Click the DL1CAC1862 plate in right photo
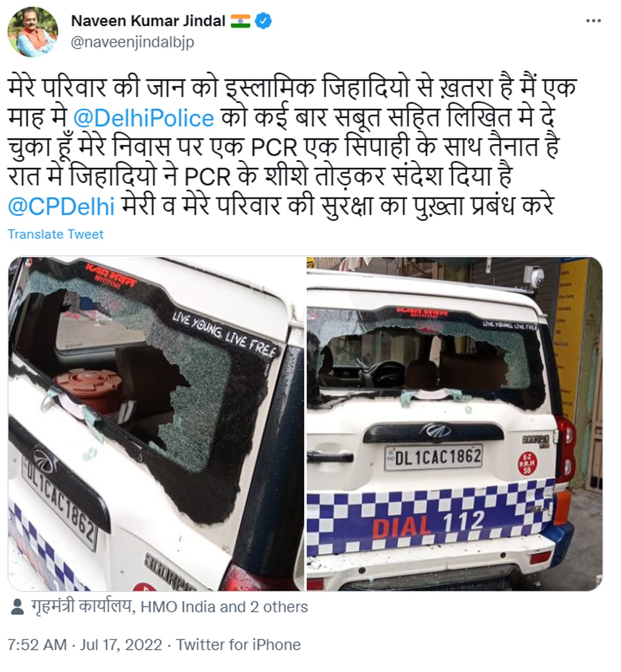Image resolution: width=621 pixels, height=672 pixels. point(434,457)
